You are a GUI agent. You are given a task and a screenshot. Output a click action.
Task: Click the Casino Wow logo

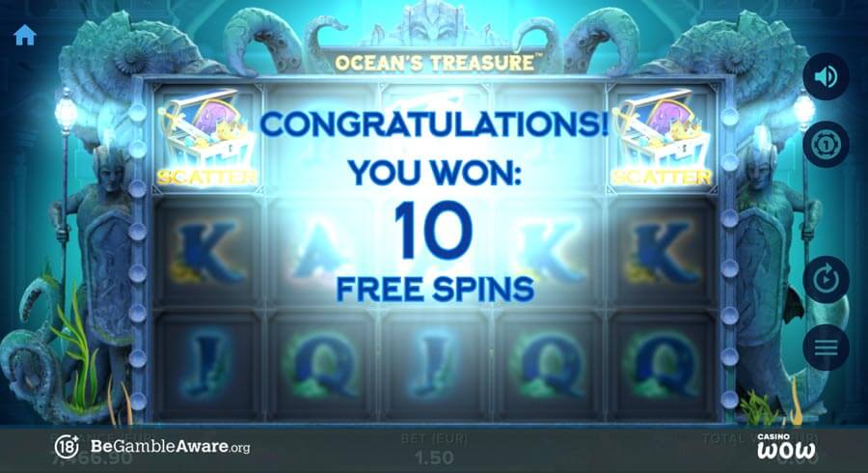point(786,446)
